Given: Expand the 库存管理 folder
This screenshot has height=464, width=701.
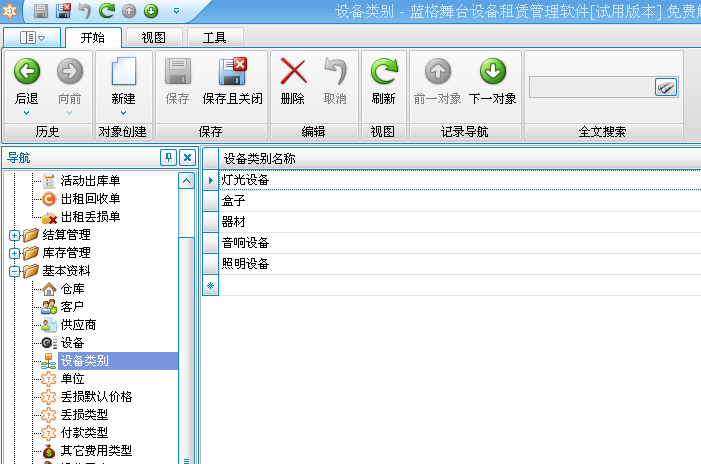Looking at the screenshot, I should pyautogui.click(x=14, y=253).
